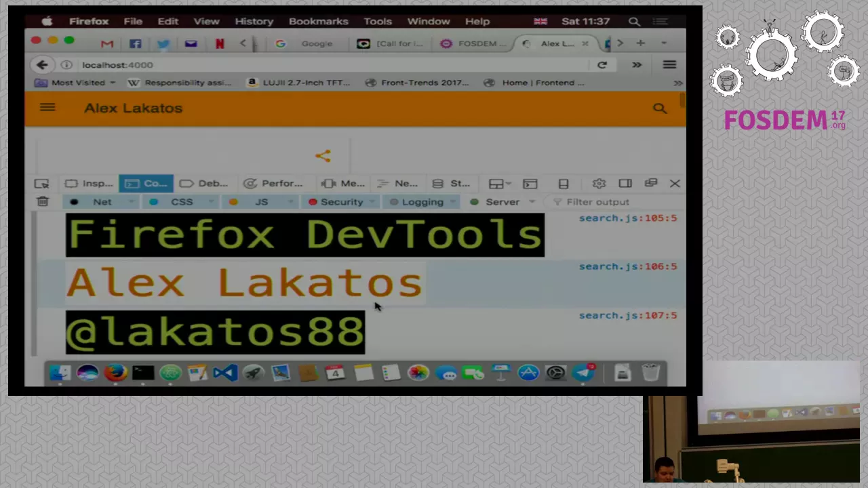Expand the Security filter dropdown arrow
The width and height of the screenshot is (868, 488).
pos(374,202)
